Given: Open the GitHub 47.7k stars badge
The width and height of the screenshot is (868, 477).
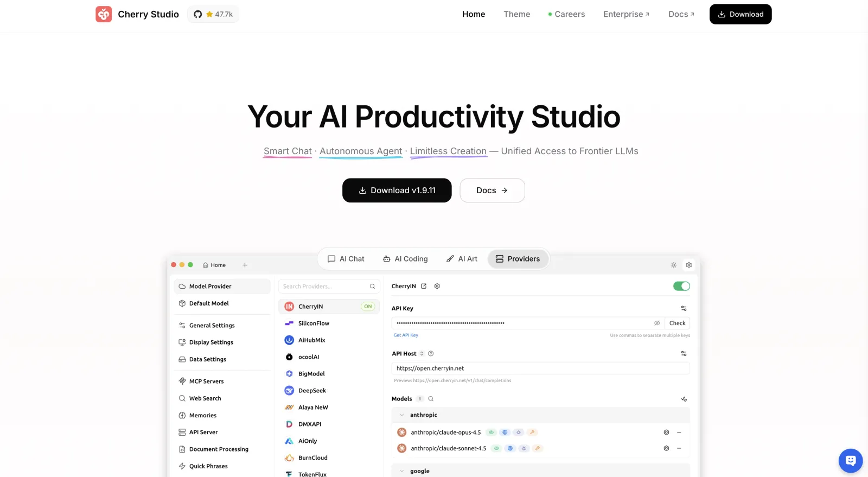Looking at the screenshot, I should click(213, 14).
